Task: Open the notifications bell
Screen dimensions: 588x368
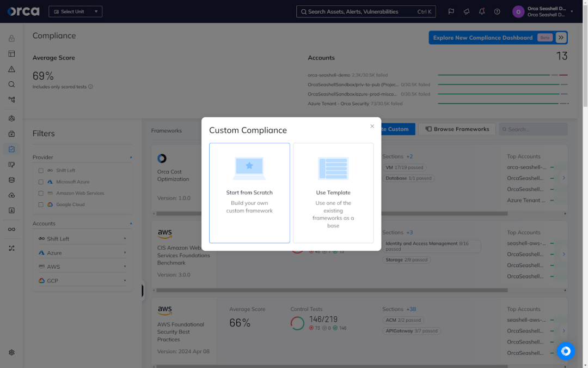Action: 482,11
